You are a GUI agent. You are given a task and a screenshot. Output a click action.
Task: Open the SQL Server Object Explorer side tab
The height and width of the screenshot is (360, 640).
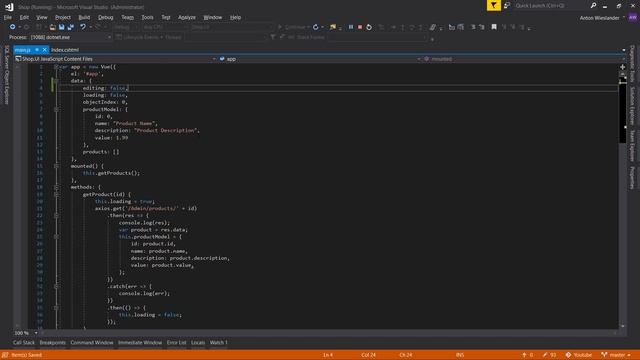click(7, 75)
